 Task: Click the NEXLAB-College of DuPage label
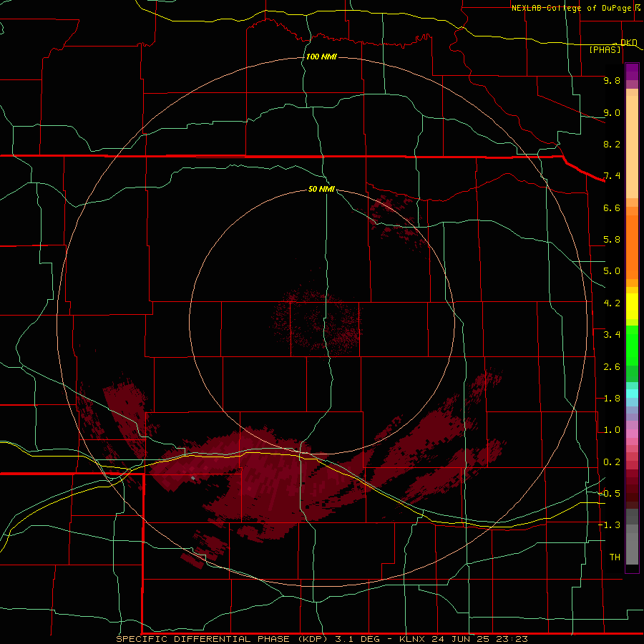(x=571, y=8)
